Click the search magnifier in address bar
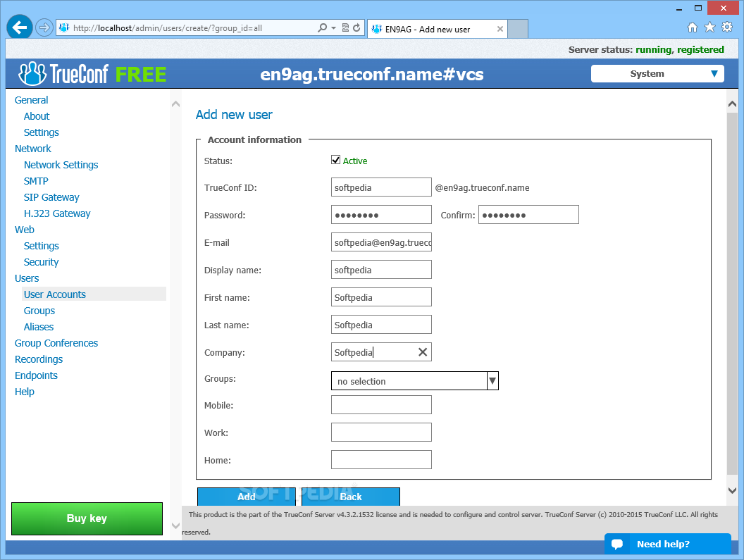 (322, 27)
